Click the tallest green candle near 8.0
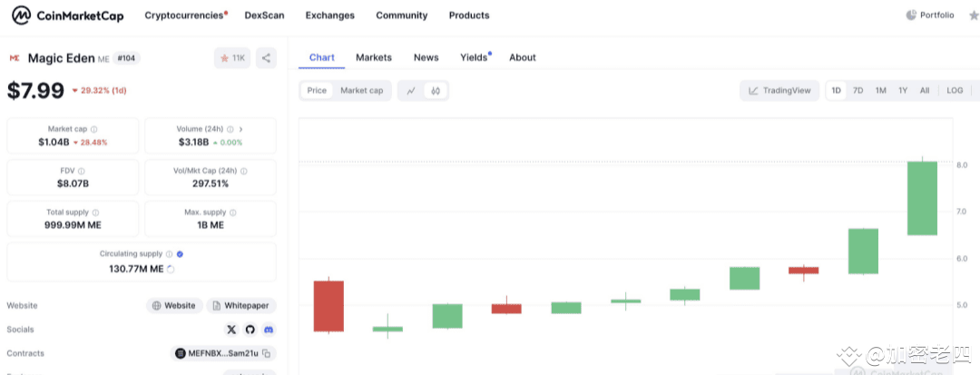This screenshot has width=980, height=375. pyautogui.click(x=923, y=198)
